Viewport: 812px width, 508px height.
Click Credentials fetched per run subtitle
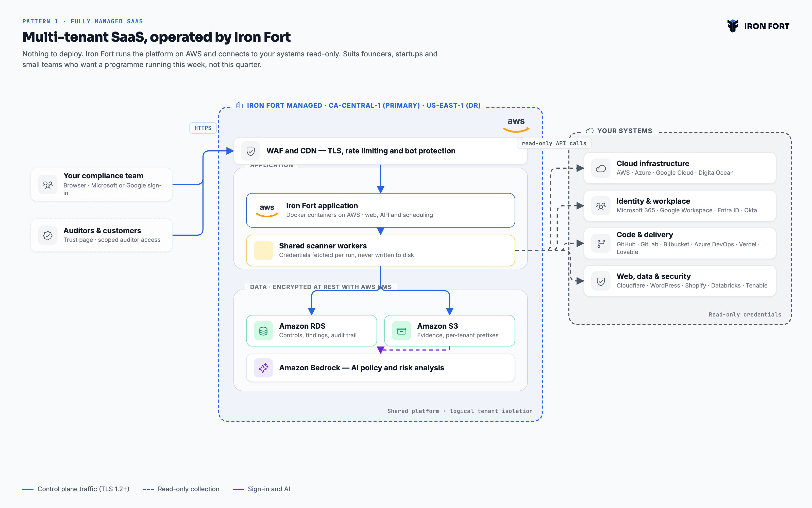[x=347, y=255]
